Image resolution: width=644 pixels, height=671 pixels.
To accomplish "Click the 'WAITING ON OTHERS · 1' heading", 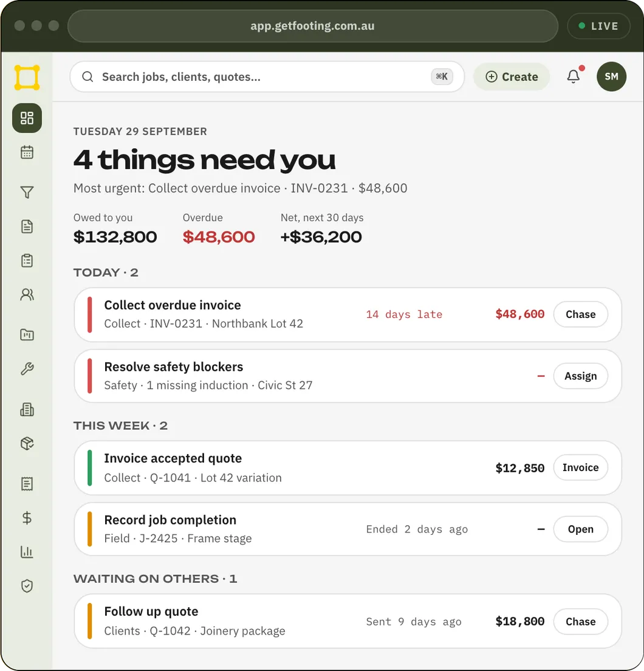I will 155,579.
